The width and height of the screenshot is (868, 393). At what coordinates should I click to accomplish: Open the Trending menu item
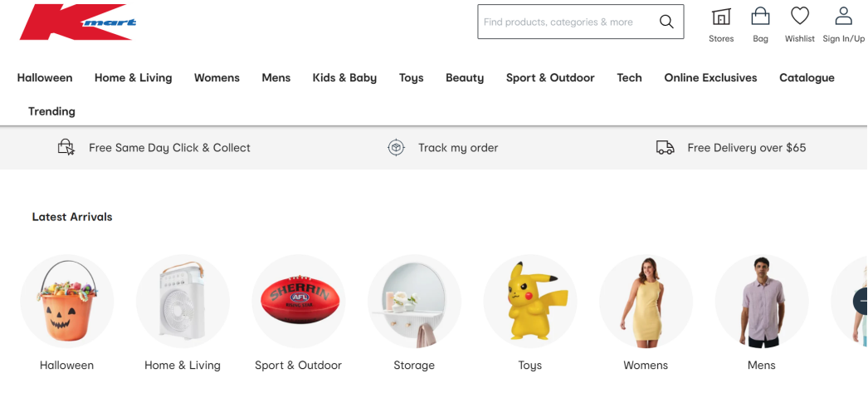coord(51,111)
